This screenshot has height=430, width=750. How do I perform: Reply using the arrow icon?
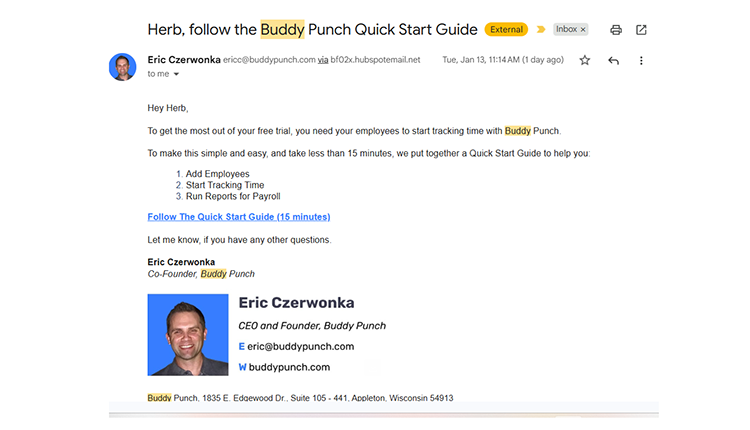pos(613,60)
